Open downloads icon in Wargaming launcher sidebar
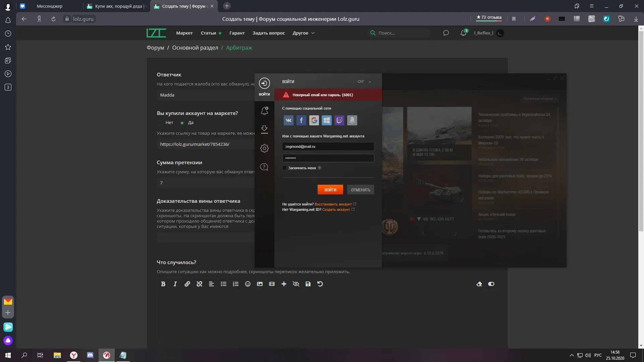Viewport: 644px width, 362px height. [264, 129]
